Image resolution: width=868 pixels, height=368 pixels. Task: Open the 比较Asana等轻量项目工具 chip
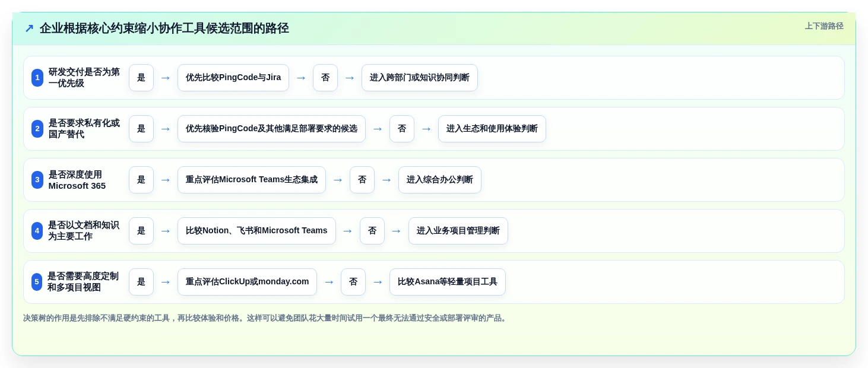(x=448, y=282)
